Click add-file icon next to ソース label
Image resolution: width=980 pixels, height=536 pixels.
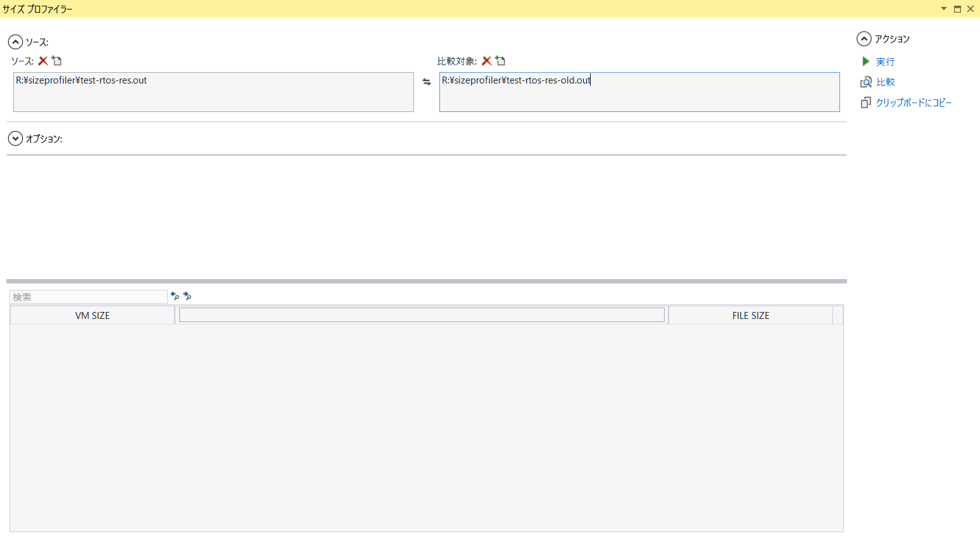[x=57, y=61]
